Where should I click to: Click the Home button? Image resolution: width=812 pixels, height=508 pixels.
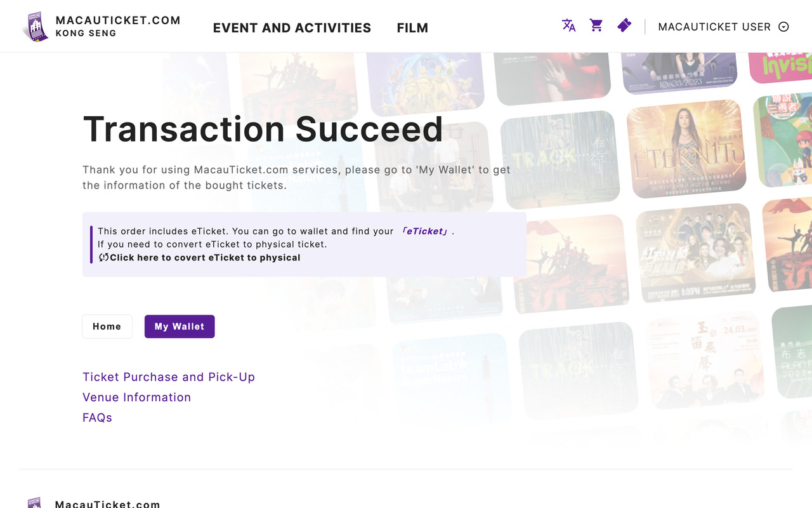107,326
